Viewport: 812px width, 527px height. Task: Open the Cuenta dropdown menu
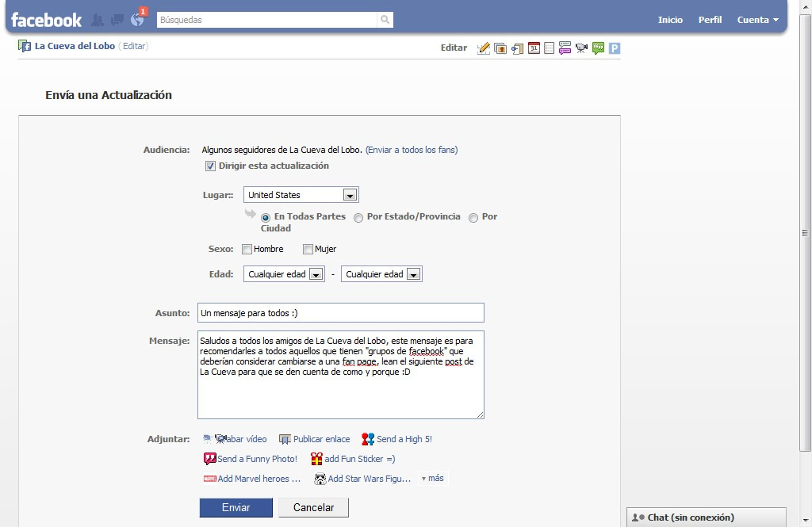coord(757,20)
